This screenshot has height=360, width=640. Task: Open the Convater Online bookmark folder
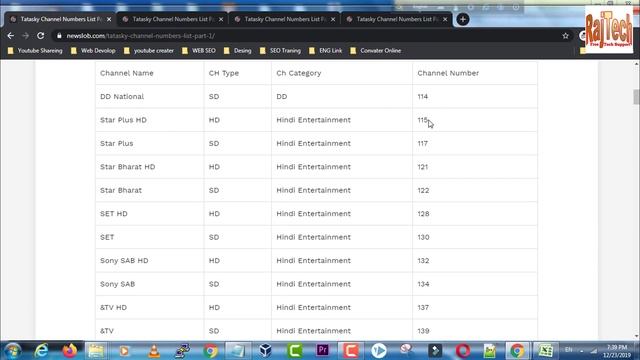point(376,51)
